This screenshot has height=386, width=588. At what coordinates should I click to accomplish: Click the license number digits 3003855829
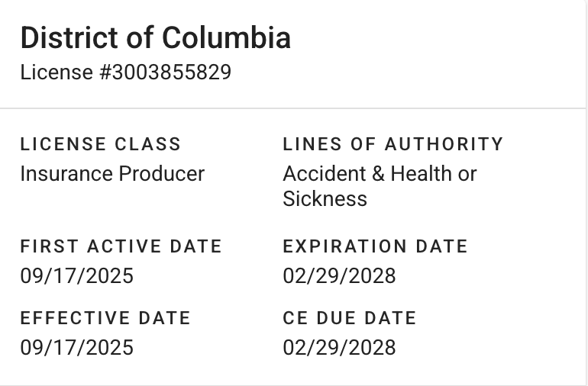171,73
